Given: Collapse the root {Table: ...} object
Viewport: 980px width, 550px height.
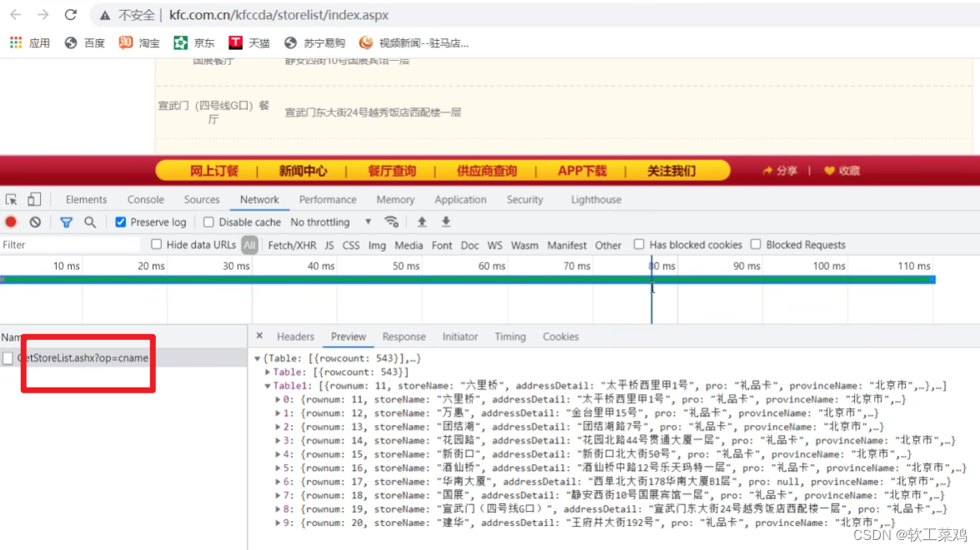Looking at the screenshot, I should 257,358.
